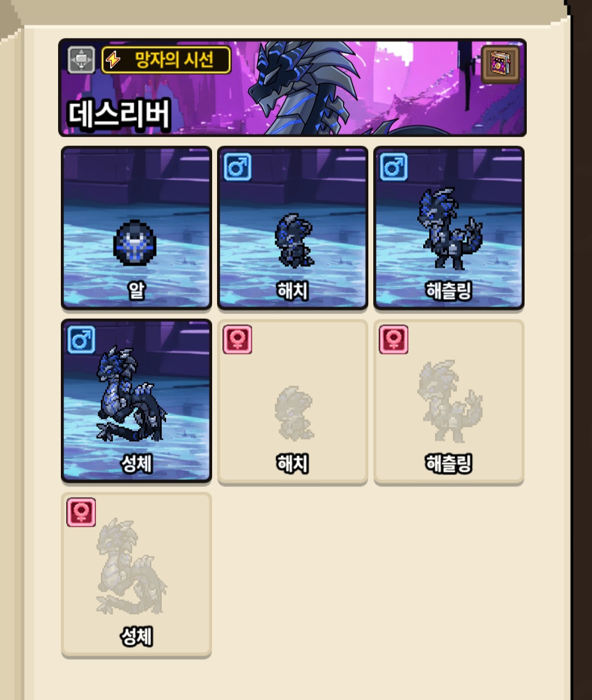This screenshot has width=592, height=700.
Task: Select the locked female 성체 card
Action: pos(136,575)
